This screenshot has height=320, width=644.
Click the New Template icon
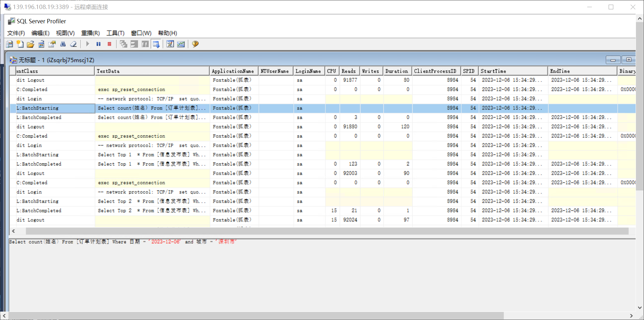20,44
